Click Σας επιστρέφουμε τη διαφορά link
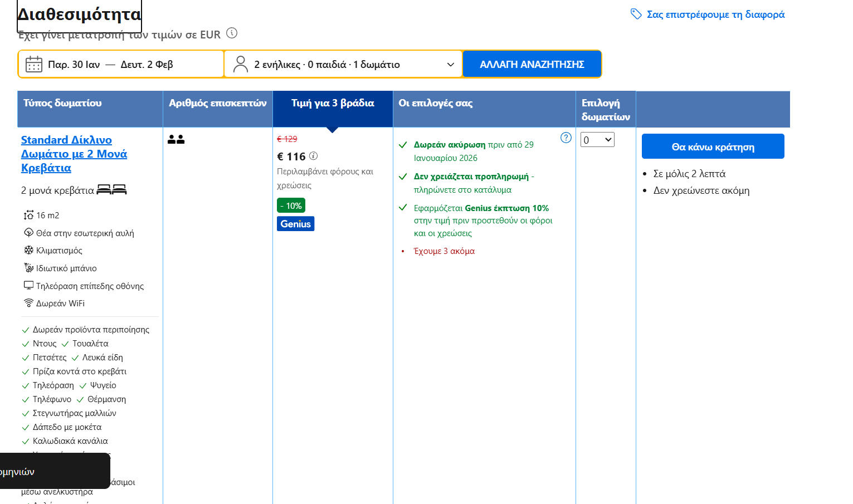853x504 pixels. (715, 14)
